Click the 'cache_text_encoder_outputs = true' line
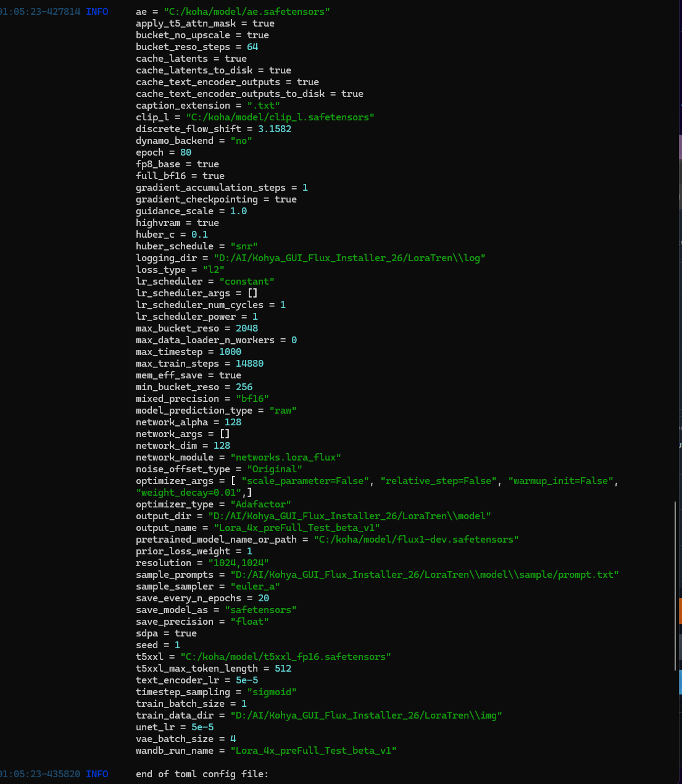Screen dimensions: 682x784 point(227,82)
